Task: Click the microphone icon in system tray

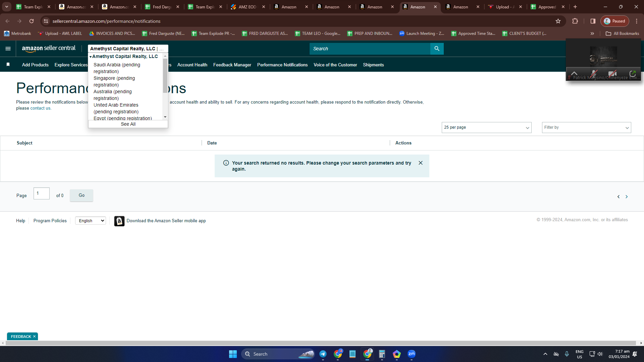Action: [x=567, y=354]
